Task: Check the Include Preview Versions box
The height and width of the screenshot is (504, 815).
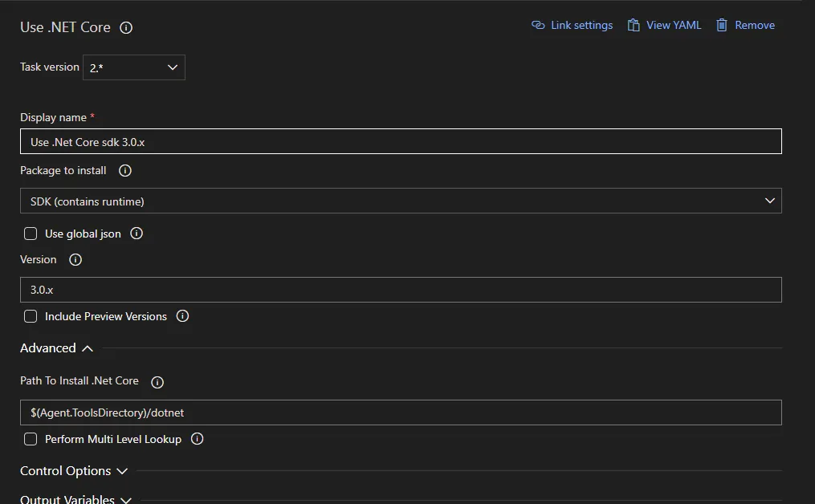Action: point(31,316)
